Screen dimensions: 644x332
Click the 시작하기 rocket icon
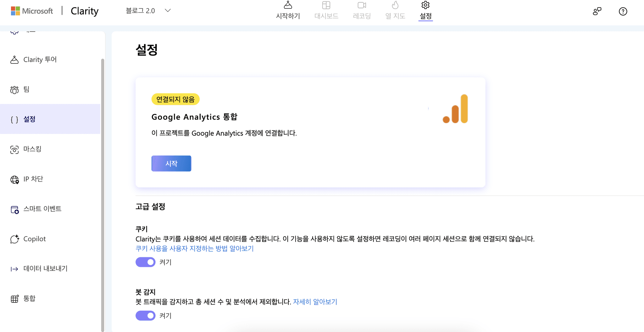coord(288,5)
